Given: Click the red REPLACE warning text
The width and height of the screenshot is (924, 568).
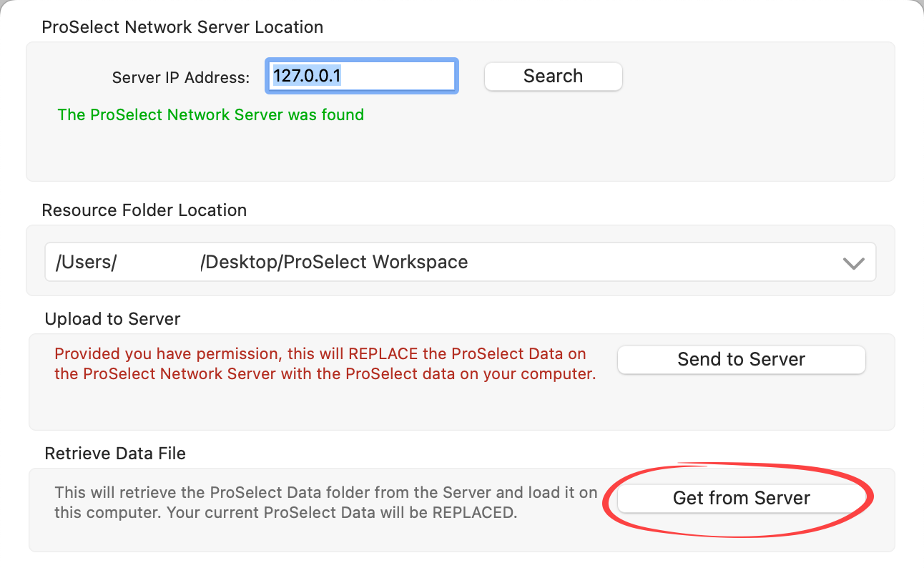Looking at the screenshot, I should point(325,363).
